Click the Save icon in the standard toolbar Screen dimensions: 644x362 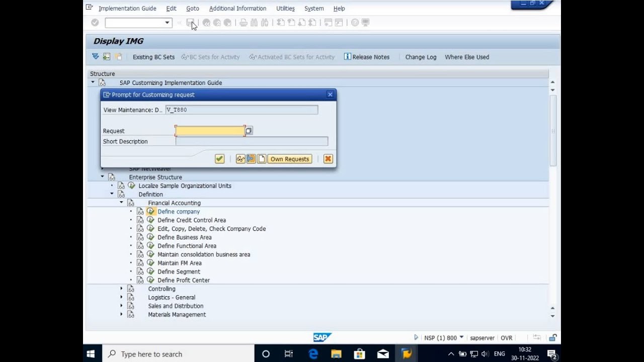point(190,23)
